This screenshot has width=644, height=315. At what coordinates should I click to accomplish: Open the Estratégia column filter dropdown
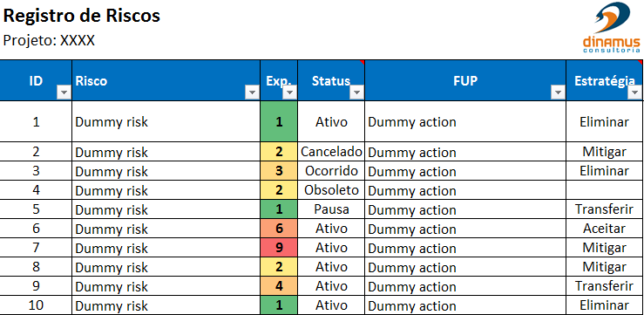tap(634, 93)
